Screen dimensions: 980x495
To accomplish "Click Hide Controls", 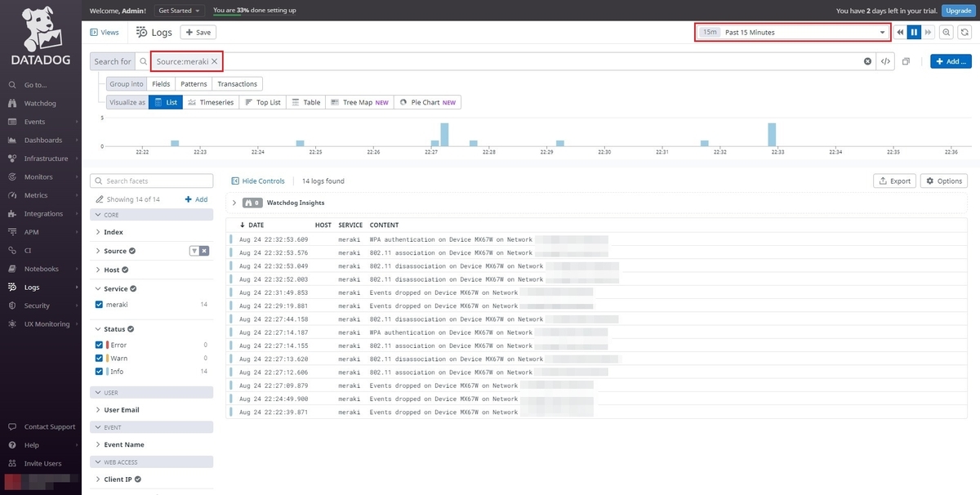I will [x=258, y=181].
